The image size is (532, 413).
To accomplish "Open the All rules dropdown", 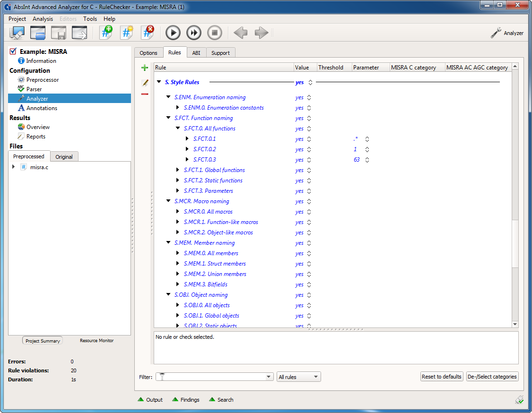I will pyautogui.click(x=298, y=377).
